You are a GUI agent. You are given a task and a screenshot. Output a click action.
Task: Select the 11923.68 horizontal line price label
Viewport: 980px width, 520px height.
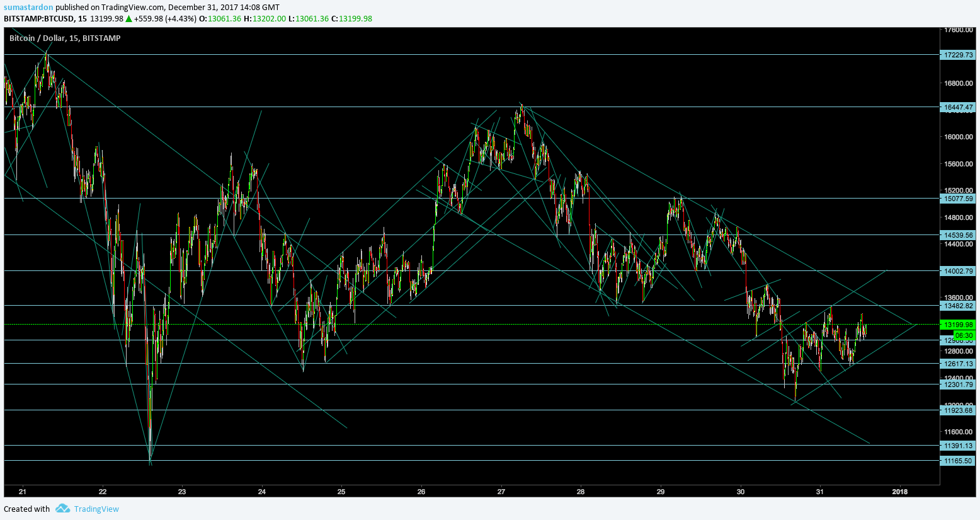pos(957,410)
